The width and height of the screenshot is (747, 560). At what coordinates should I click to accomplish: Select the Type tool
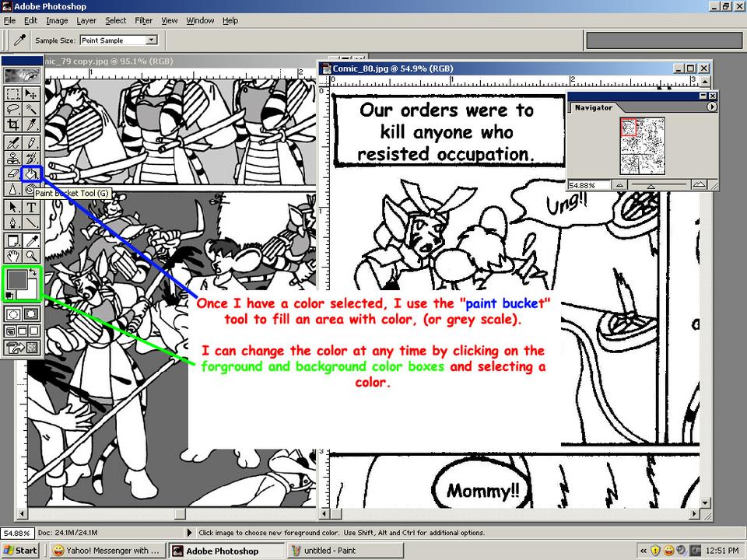click(31, 207)
